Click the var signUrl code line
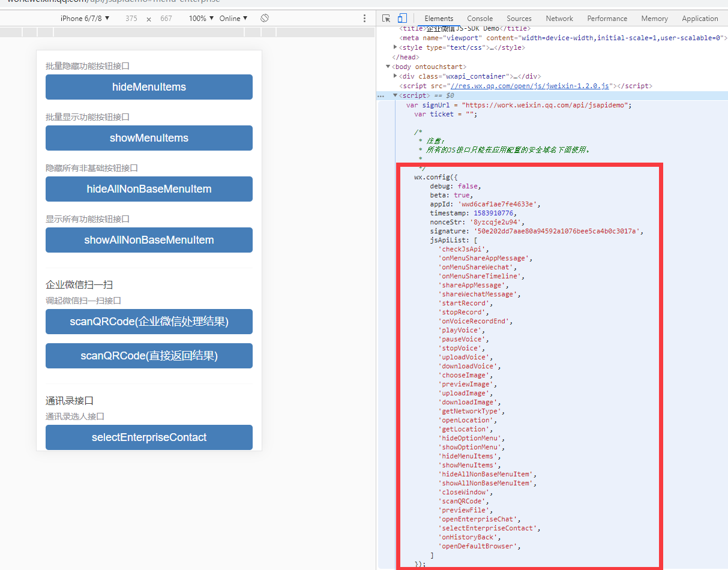This screenshot has width=728, height=570. tap(519, 105)
